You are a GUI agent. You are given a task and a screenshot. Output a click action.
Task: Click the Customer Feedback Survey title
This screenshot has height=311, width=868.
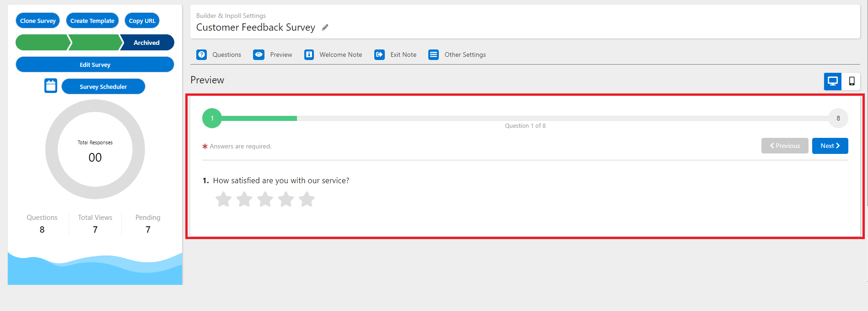pyautogui.click(x=256, y=27)
